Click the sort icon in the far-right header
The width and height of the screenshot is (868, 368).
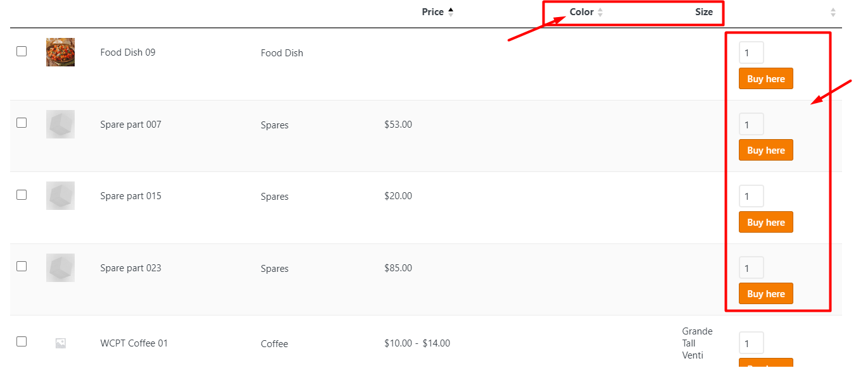coord(832,11)
